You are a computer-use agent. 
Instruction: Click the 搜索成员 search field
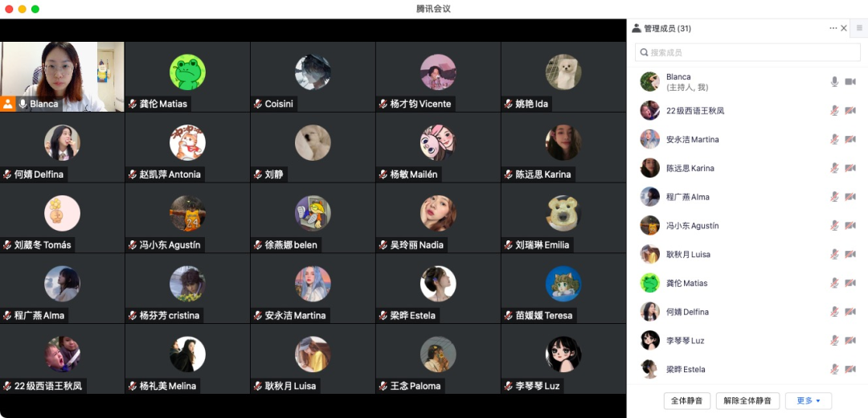coord(748,52)
